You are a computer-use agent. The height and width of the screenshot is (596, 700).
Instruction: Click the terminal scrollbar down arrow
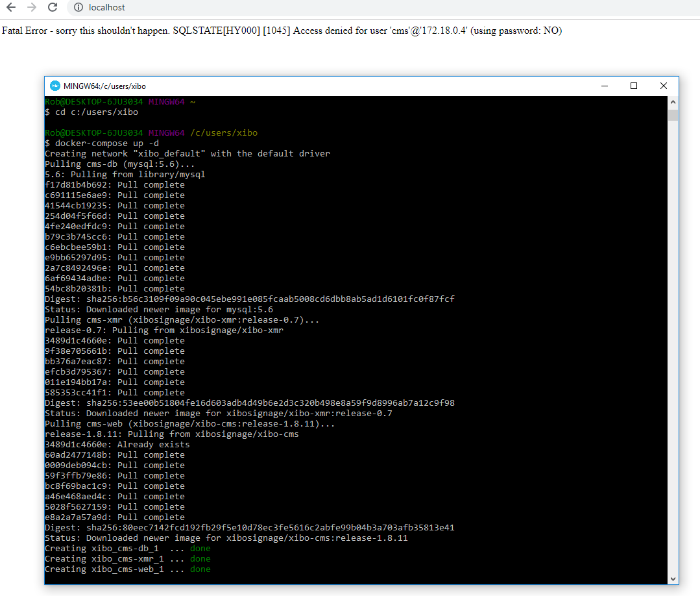coord(673,579)
